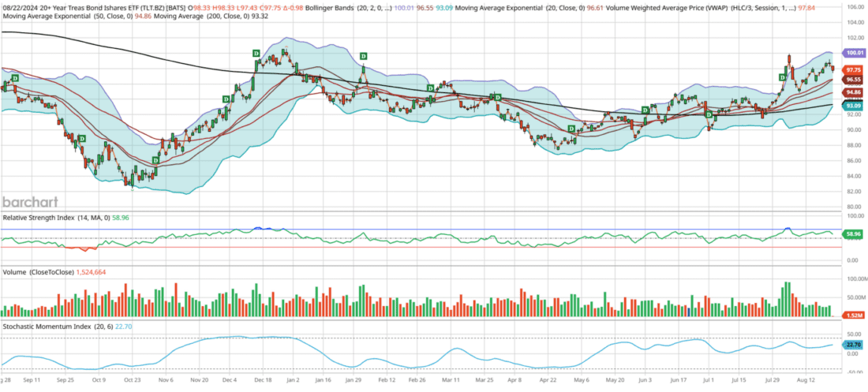Click the dividend D marker above late-January spike

364,57
